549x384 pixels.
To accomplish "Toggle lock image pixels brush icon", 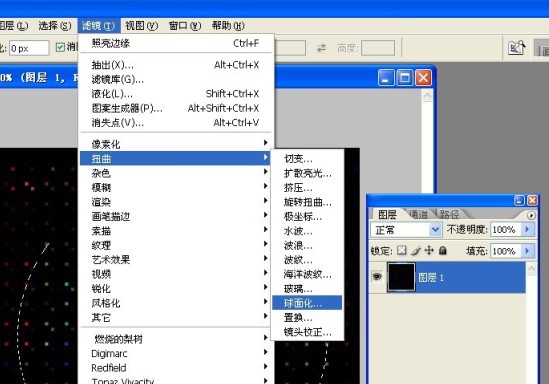I will click(x=416, y=250).
